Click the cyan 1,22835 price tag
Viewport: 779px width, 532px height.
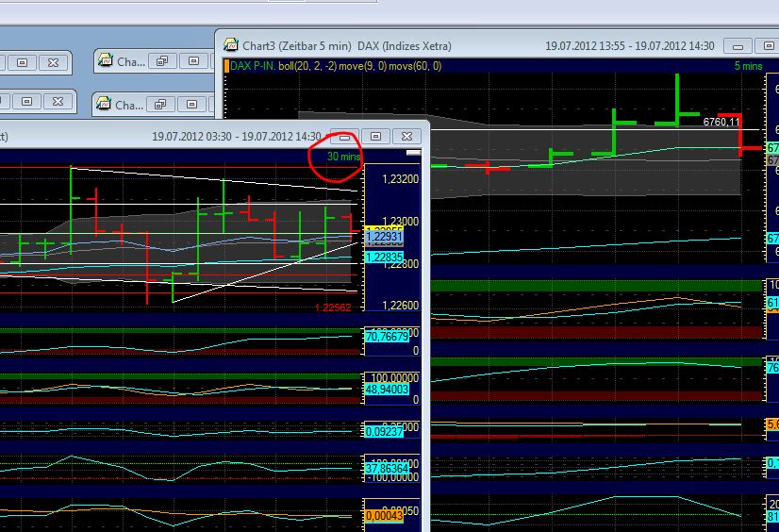(384, 257)
